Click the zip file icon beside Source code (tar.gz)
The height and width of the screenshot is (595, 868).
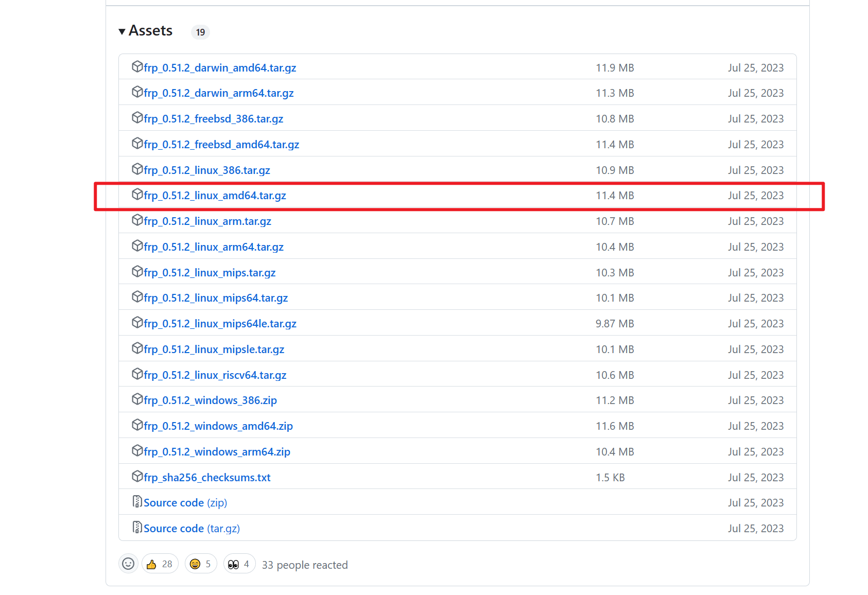coord(137,528)
